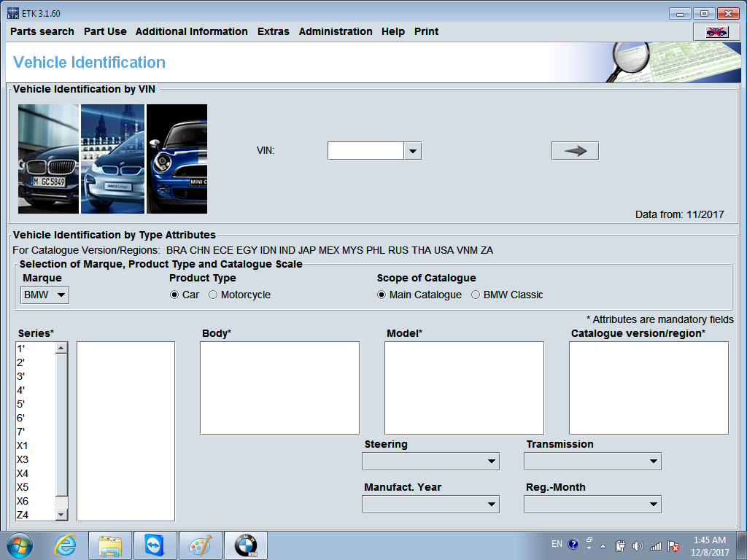Open Paint from the taskbar
The width and height of the screenshot is (747, 560).
(201, 545)
